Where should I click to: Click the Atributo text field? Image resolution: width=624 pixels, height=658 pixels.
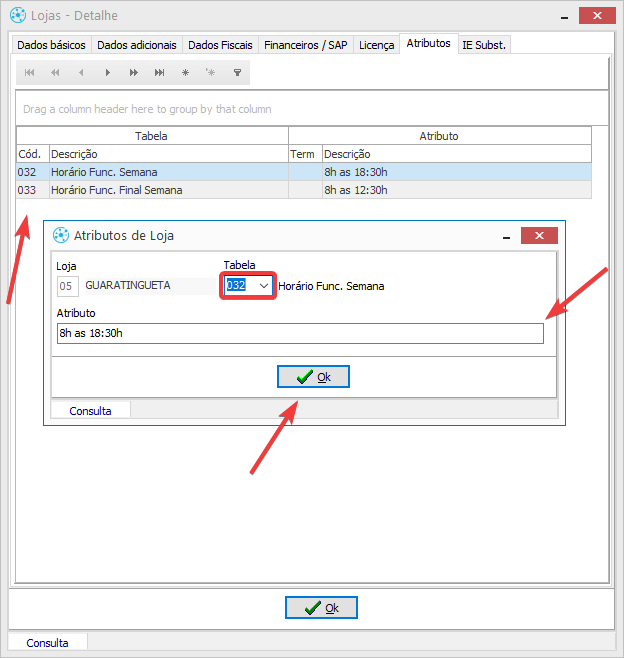300,334
